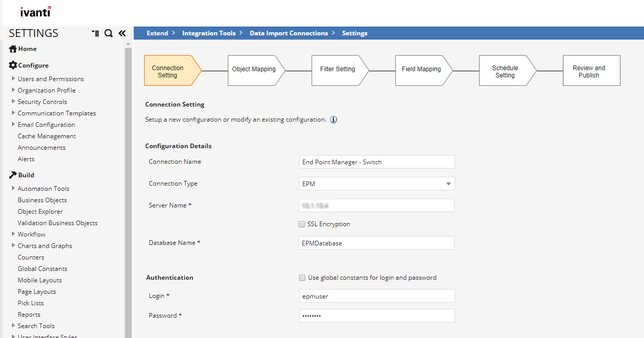Click the info icon beside configuration description

(333, 120)
